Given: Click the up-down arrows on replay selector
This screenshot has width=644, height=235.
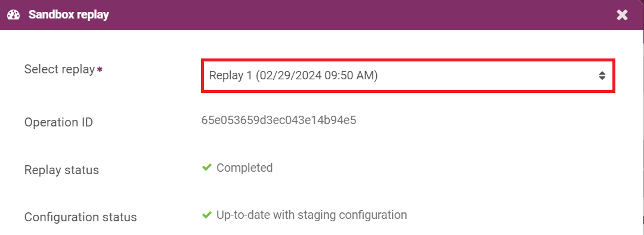Looking at the screenshot, I should point(602,76).
